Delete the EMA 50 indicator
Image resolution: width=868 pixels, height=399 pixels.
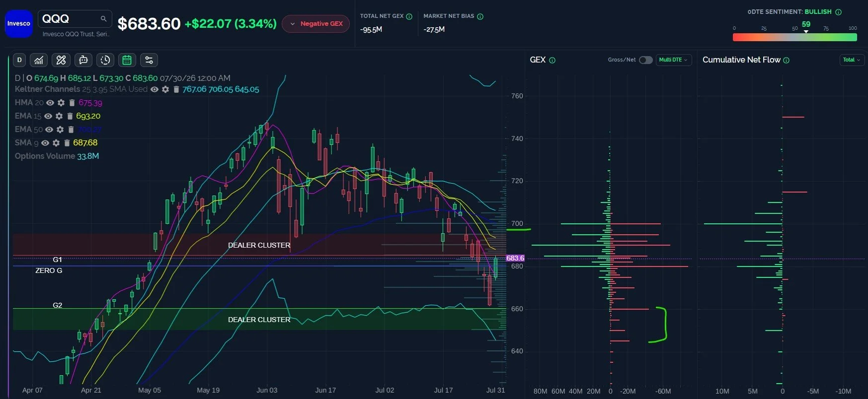(71, 130)
